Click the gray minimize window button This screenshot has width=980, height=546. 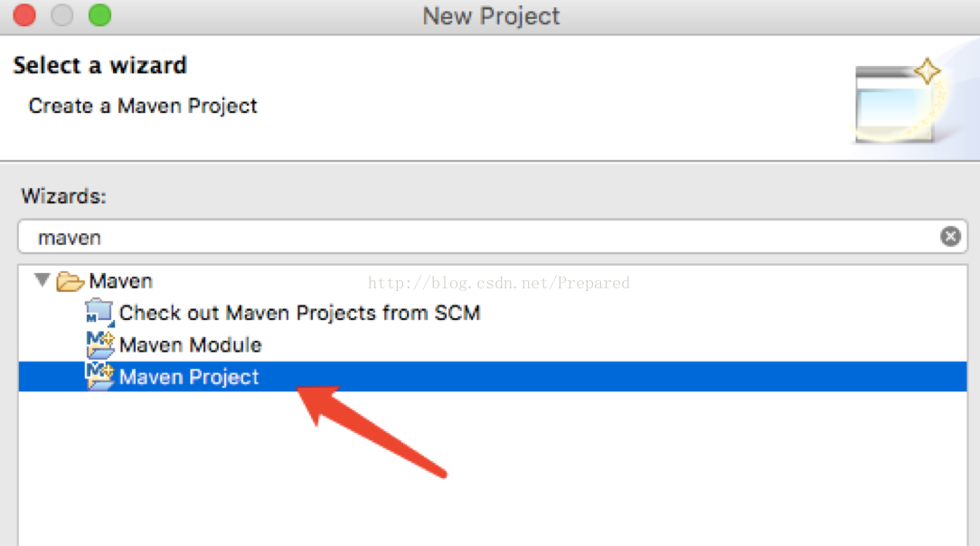[x=61, y=15]
